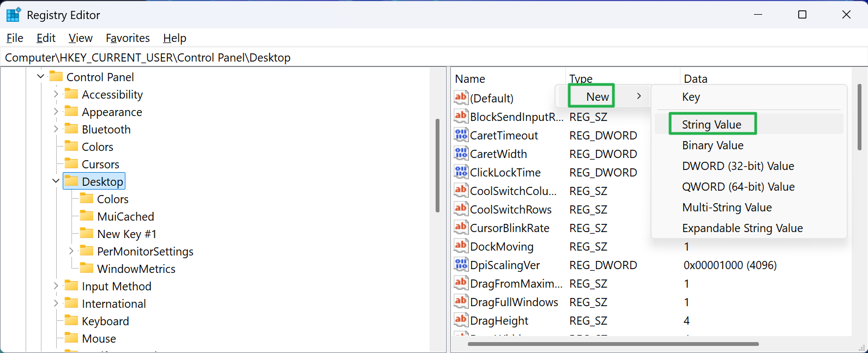The height and width of the screenshot is (353, 868).
Task: Click the Control Panel folder icon
Action: [56, 76]
